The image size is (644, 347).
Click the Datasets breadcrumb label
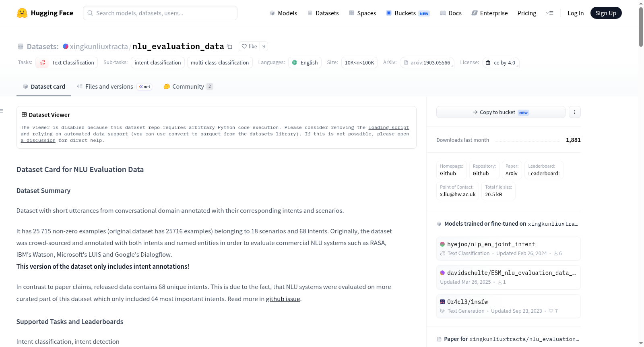click(x=43, y=46)
